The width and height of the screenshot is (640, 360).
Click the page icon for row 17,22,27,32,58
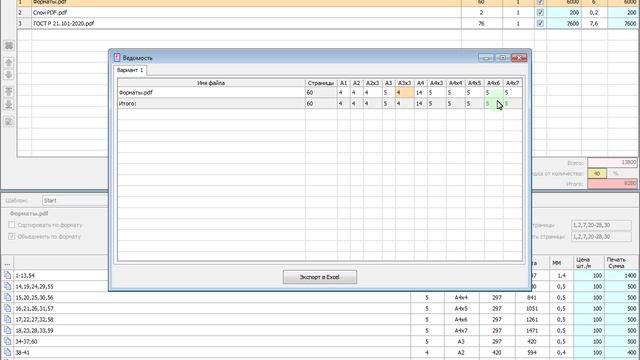(7, 319)
